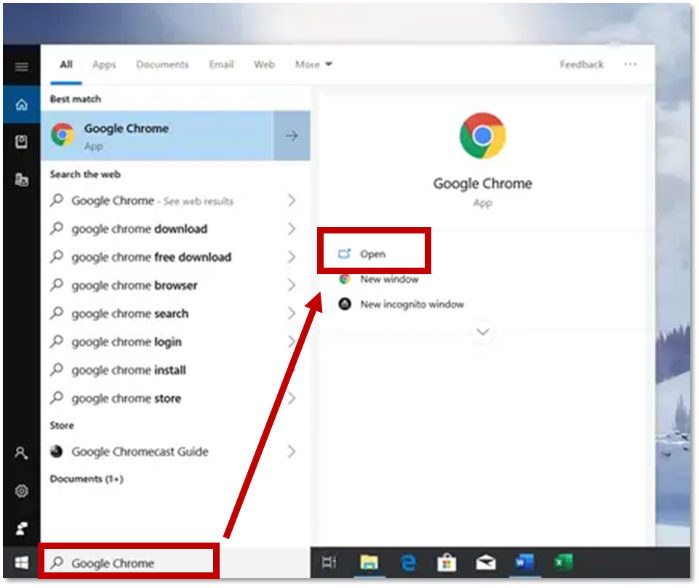The height and width of the screenshot is (588, 699).
Task: Switch to the Documents tab
Action: point(162,65)
